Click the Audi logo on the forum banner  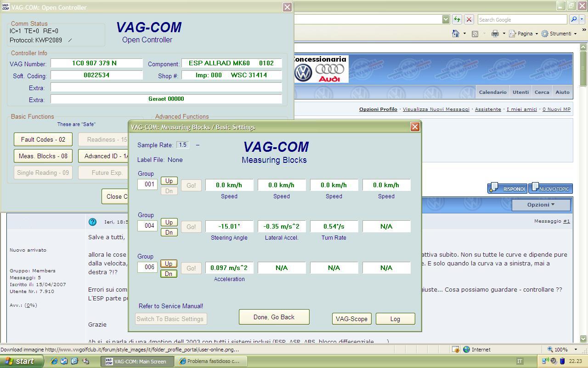pyautogui.click(x=330, y=73)
